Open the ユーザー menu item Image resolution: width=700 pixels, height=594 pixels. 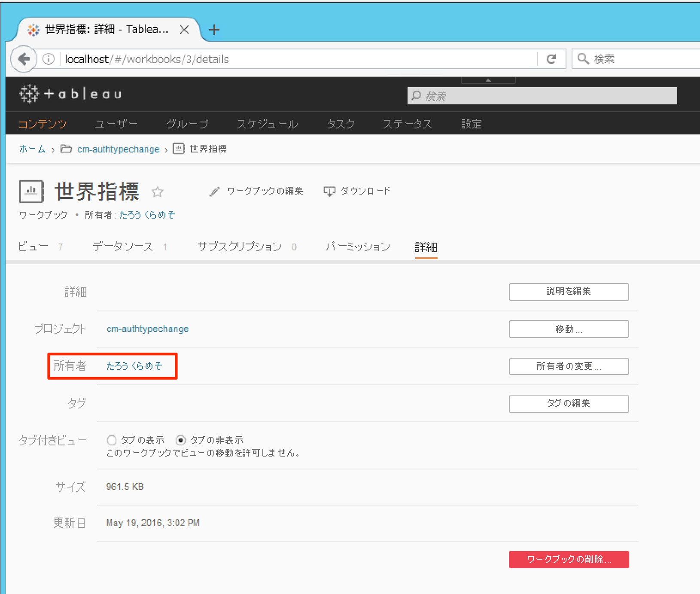[116, 124]
